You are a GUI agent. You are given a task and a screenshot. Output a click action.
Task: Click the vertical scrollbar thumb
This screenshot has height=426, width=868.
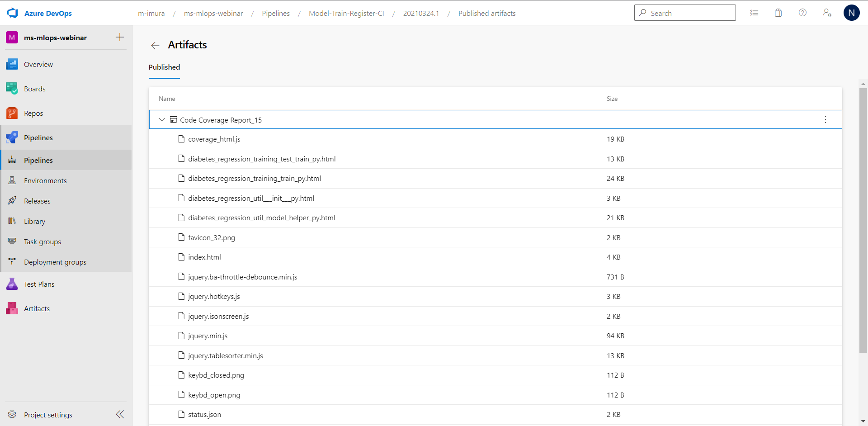click(863, 220)
